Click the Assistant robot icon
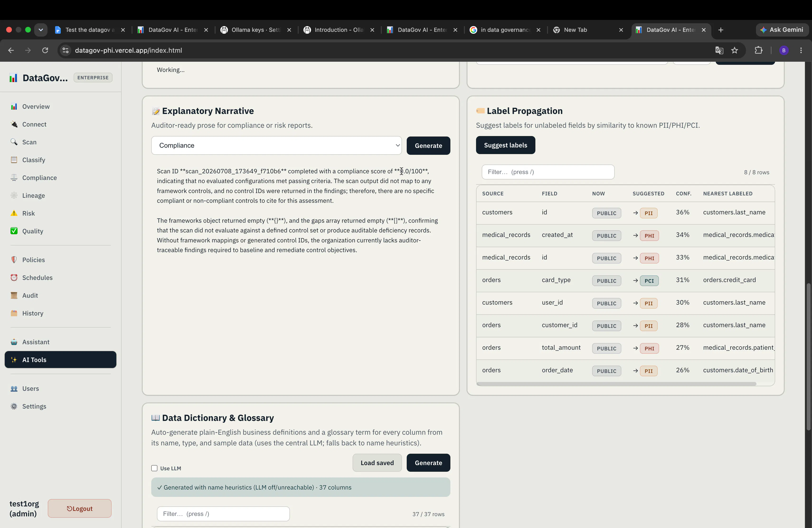The width and height of the screenshot is (812, 528). tap(14, 342)
